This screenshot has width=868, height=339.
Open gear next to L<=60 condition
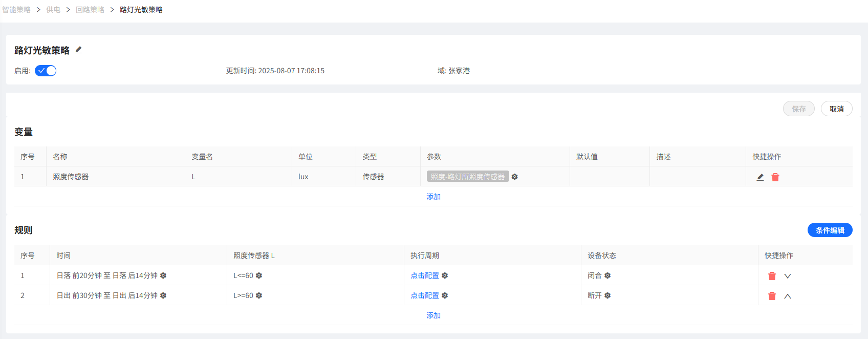[259, 276]
